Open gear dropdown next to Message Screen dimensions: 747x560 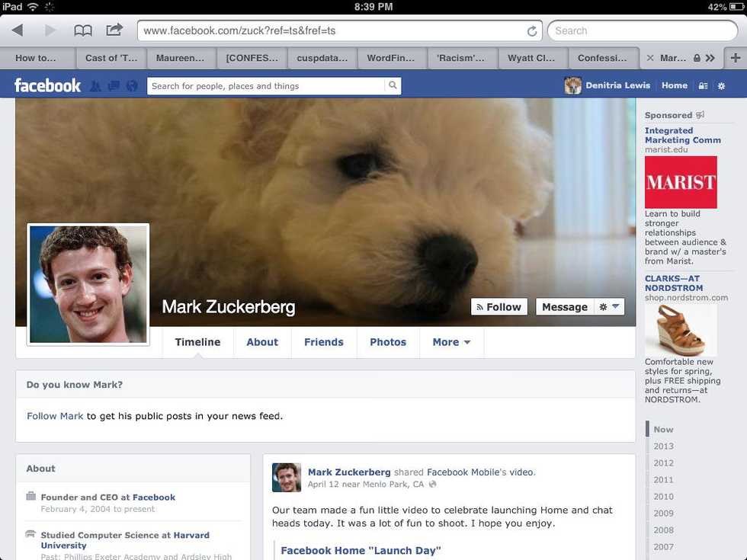point(609,306)
